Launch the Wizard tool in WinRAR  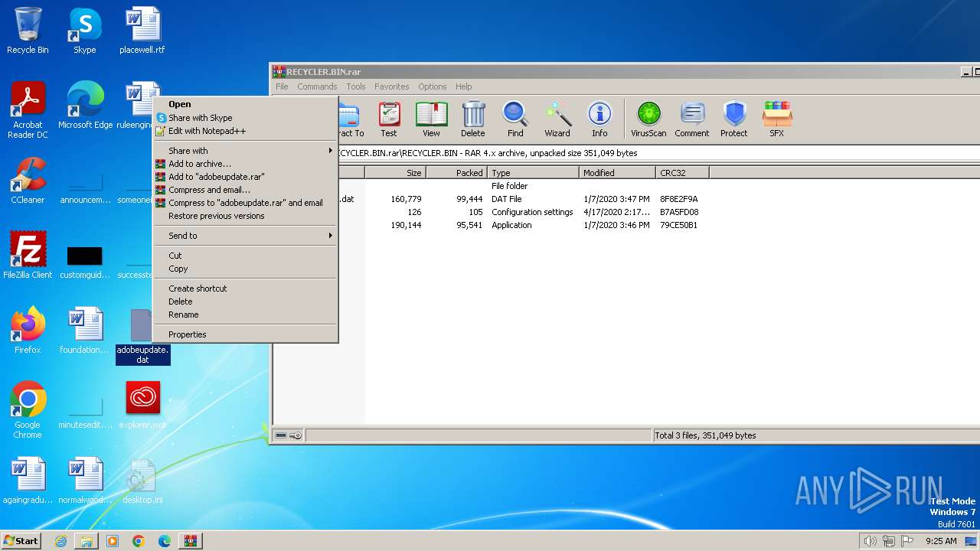[x=557, y=119]
